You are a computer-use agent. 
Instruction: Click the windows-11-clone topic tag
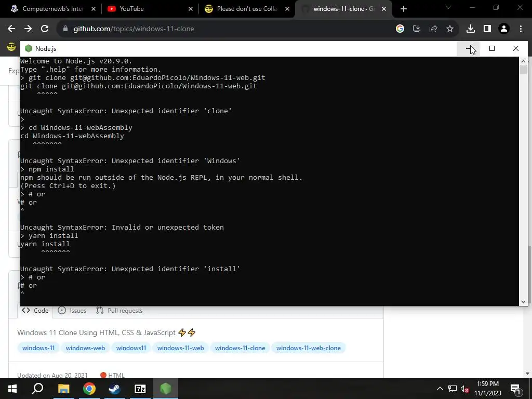point(240,348)
